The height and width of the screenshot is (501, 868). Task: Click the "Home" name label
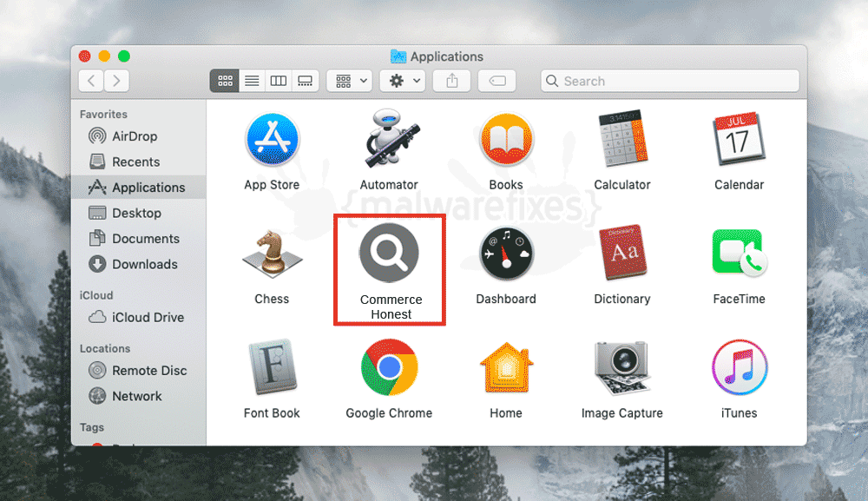pyautogui.click(x=506, y=413)
